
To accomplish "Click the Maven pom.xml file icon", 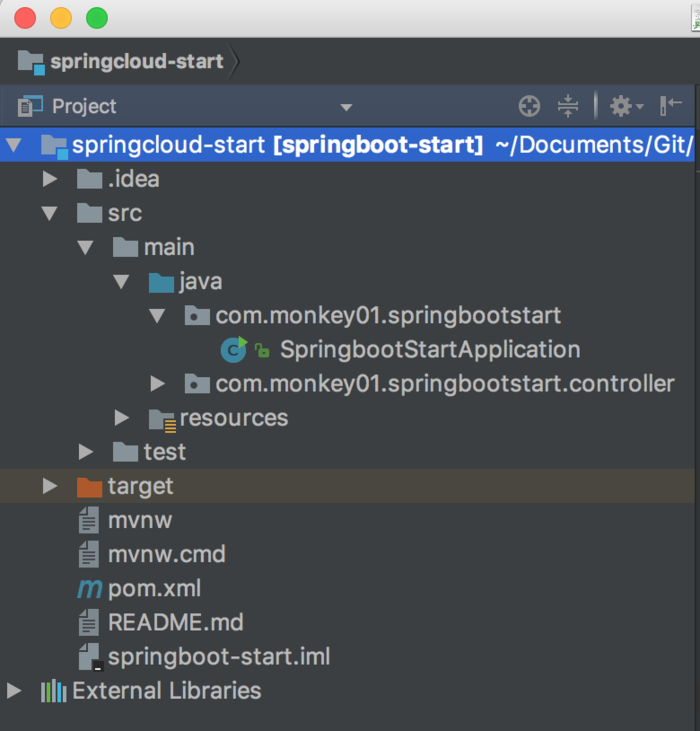I will pyautogui.click(x=89, y=588).
